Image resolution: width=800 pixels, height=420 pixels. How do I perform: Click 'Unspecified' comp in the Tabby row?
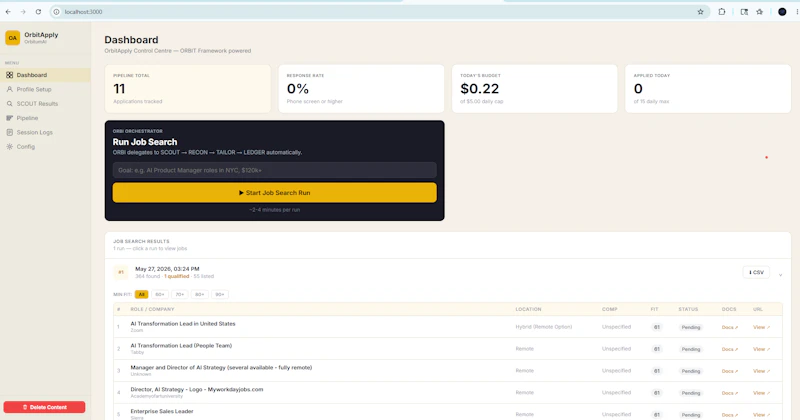616,349
